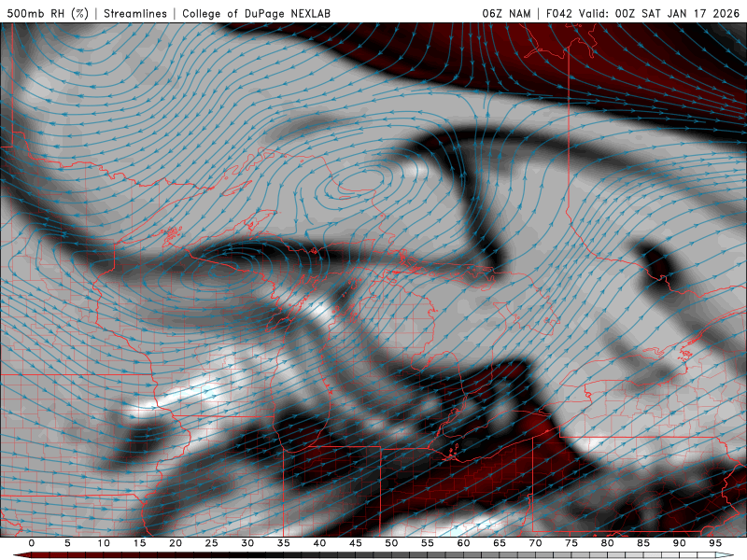Click the 10 label on the legend
The width and height of the screenshot is (747, 560).
(x=104, y=543)
